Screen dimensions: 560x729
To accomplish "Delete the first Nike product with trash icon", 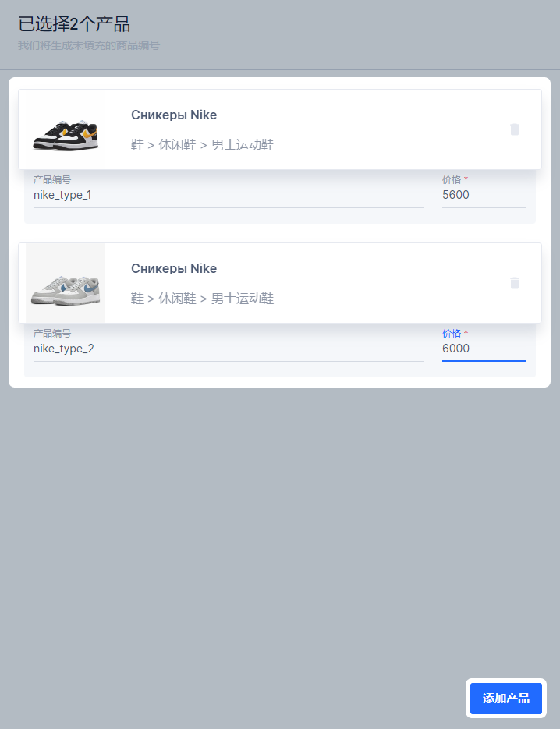I will coord(514,129).
